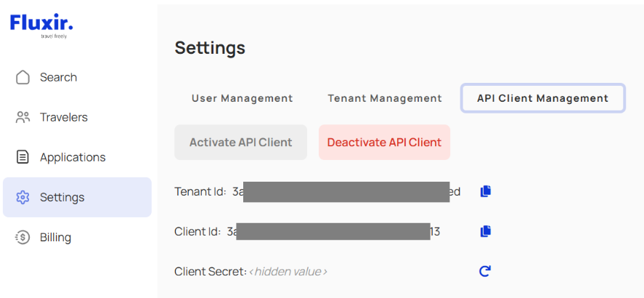
Task: Regenerate the Client Secret
Action: pyautogui.click(x=485, y=271)
